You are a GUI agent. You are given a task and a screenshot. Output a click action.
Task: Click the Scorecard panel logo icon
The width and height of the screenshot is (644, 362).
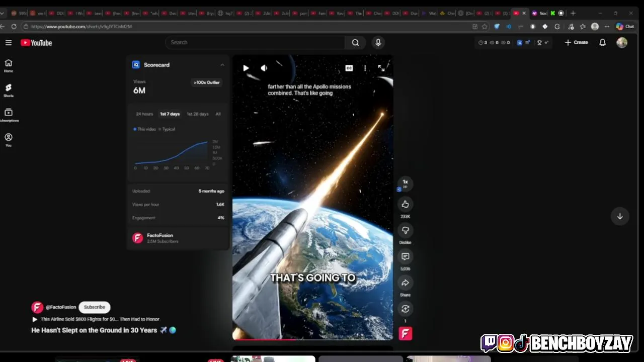[x=135, y=65]
